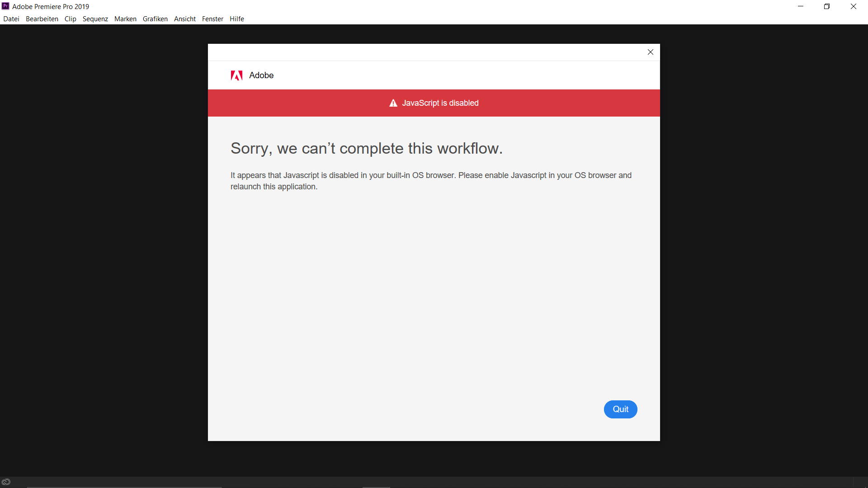Open Creative Cloud from the bottom-left icon
Screen dimensions: 868x488
pyautogui.click(x=6, y=481)
